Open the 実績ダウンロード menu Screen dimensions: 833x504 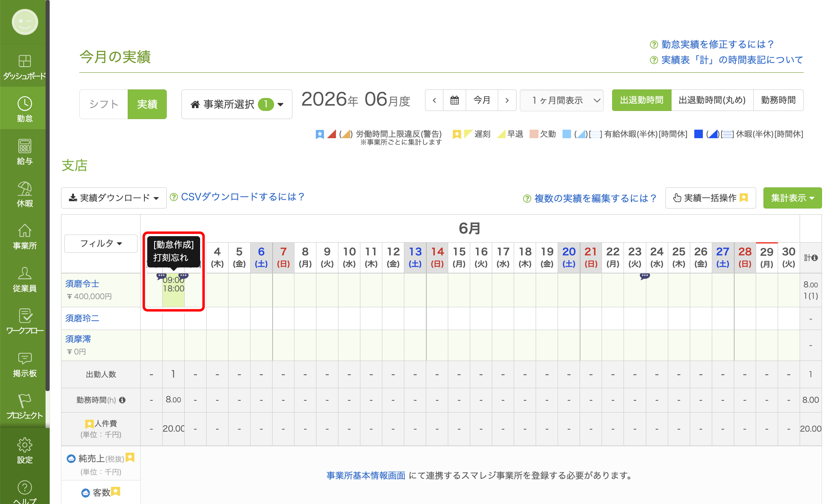coord(114,198)
